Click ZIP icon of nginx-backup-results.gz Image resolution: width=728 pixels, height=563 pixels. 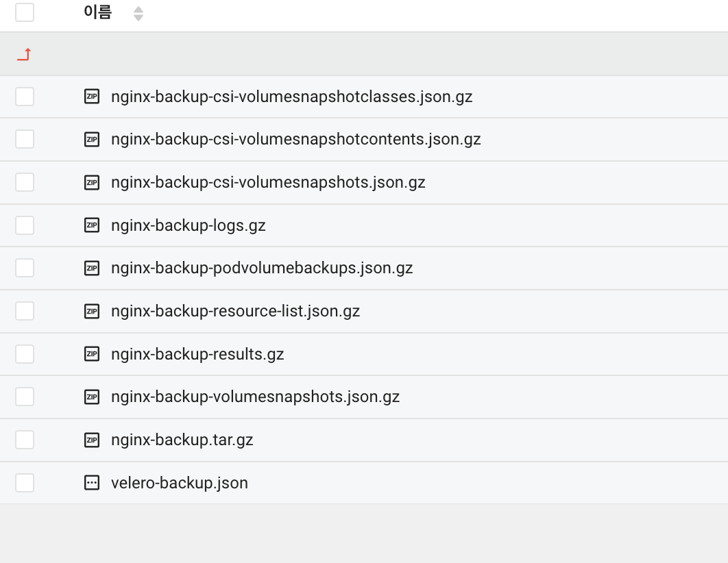tap(92, 354)
